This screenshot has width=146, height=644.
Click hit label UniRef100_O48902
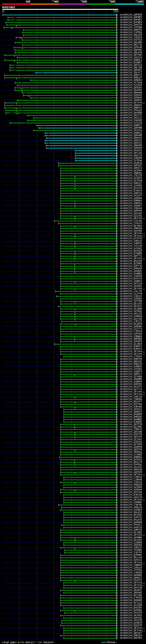click(131, 100)
